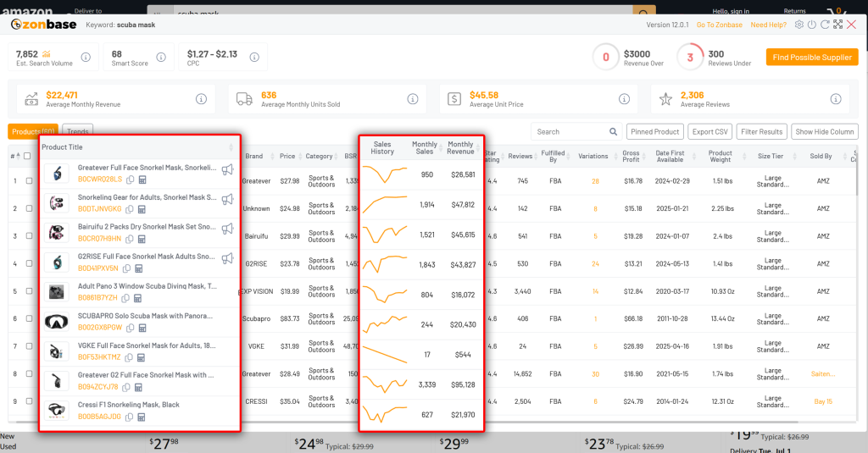Sort by Product Weight column header
This screenshot has width=868, height=453.
point(720,156)
